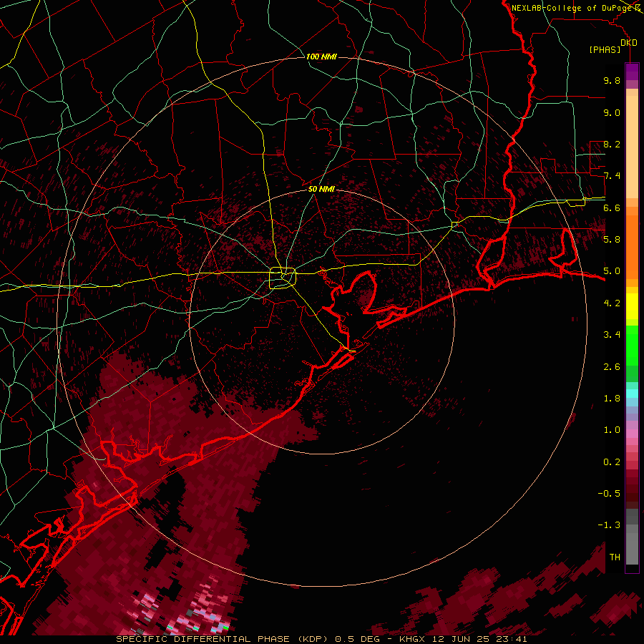The height and width of the screenshot is (644, 644).
Task: Click the -1.3 value on color scale
Action: (x=609, y=525)
